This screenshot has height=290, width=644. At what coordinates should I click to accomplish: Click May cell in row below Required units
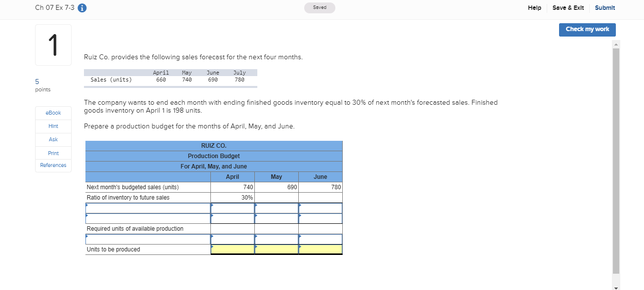(x=277, y=239)
